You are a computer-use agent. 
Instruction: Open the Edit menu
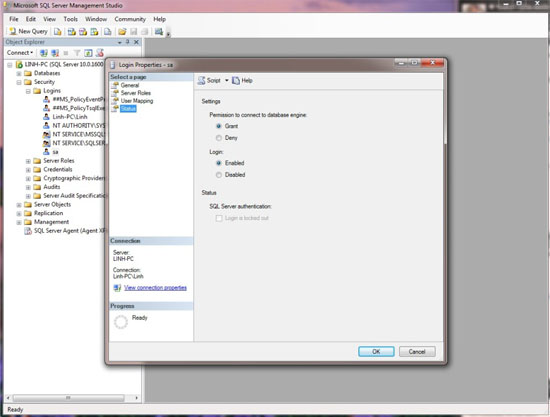pos(31,19)
